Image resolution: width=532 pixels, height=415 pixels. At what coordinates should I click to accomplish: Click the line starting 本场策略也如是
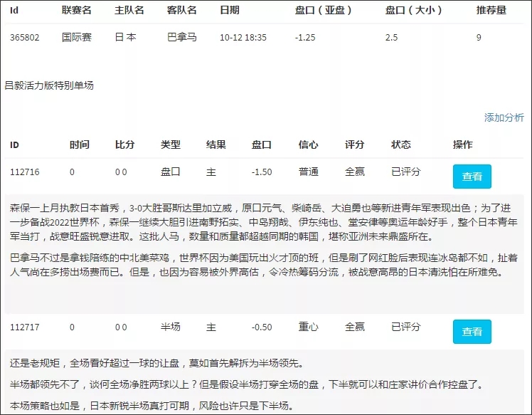(151, 406)
